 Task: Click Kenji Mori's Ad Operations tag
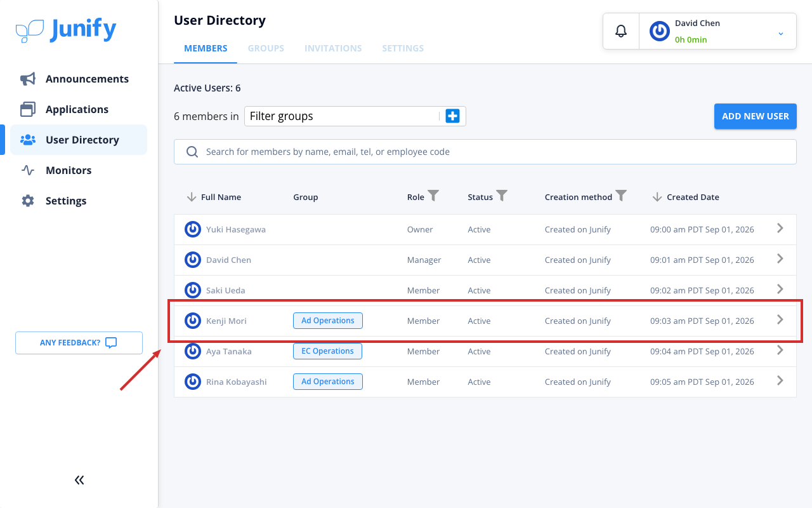328,321
